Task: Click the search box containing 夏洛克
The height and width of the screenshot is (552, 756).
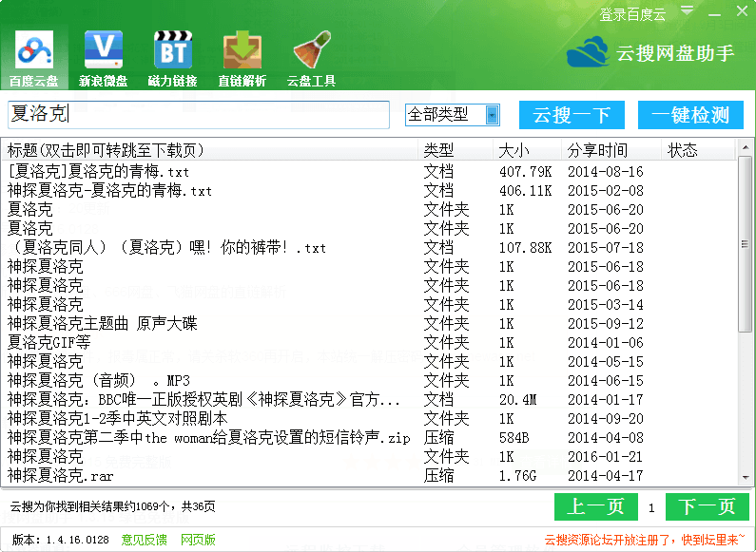Action: (x=199, y=115)
